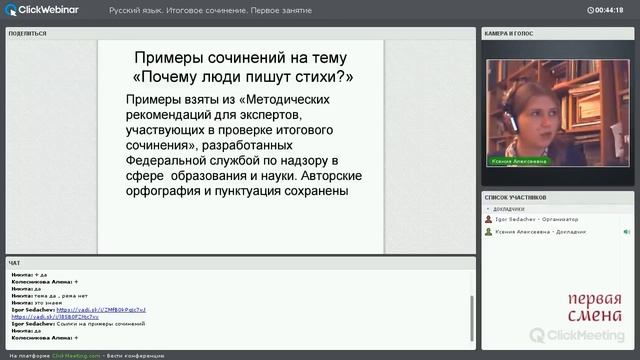Click 'Вести конференции' in the footer
Image resolution: width=640 pixels, height=360 pixels.
pos(136,356)
